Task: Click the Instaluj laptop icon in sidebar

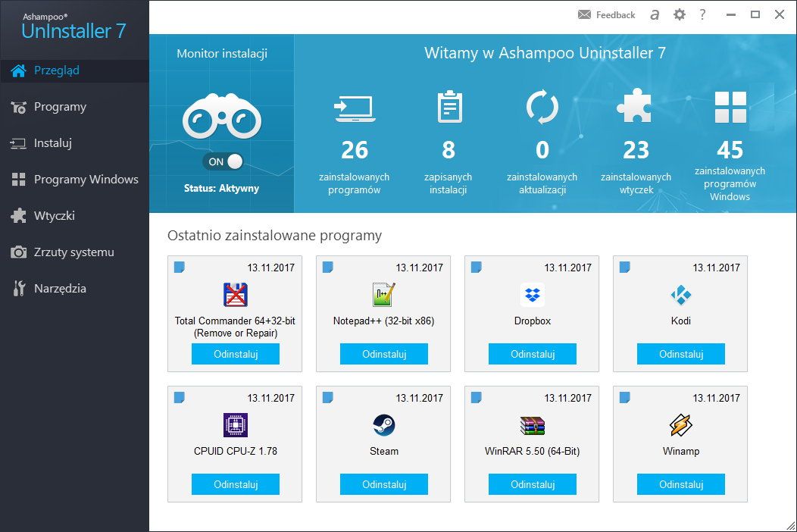Action: tap(18, 144)
